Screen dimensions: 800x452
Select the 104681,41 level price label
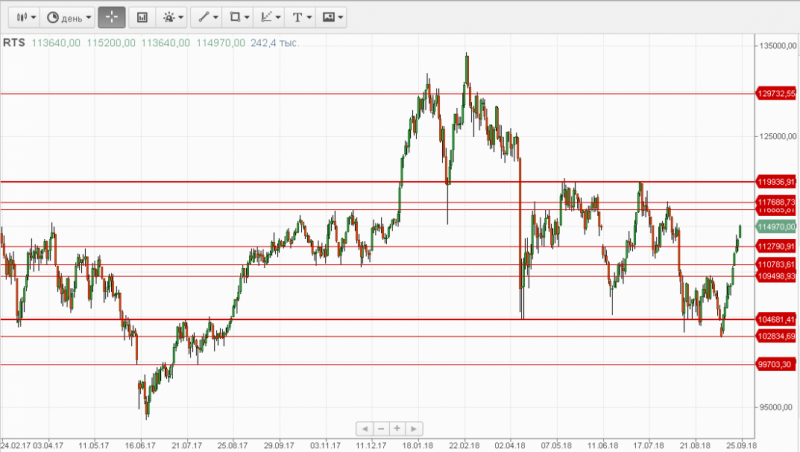776,319
